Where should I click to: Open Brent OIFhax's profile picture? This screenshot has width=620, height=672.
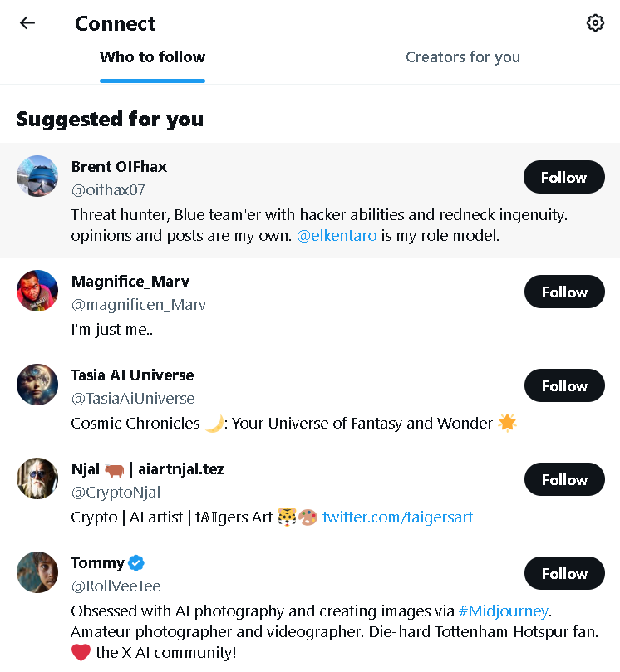[x=37, y=176]
